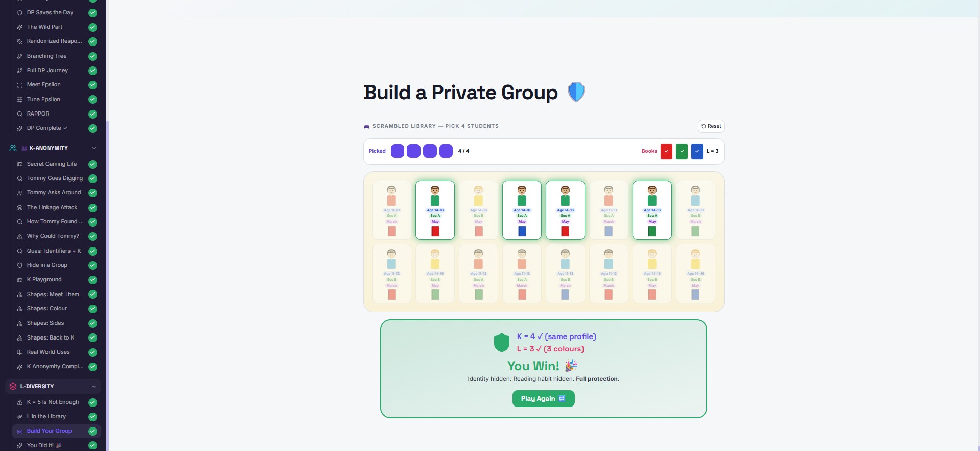Toggle the red book checkbox

point(666,151)
